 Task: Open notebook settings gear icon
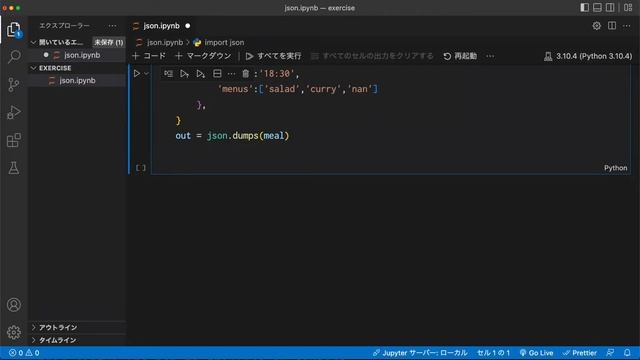coord(596,26)
